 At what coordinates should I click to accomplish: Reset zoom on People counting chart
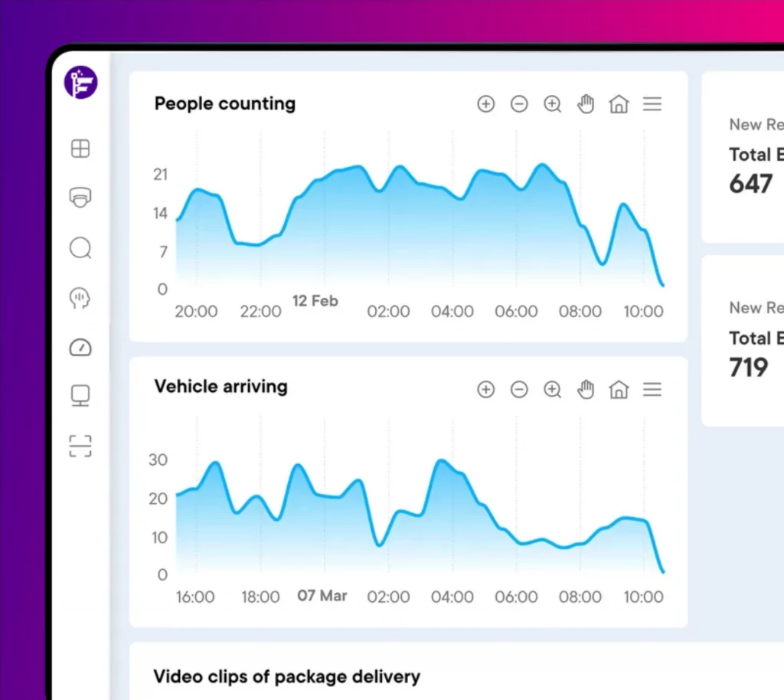(619, 104)
